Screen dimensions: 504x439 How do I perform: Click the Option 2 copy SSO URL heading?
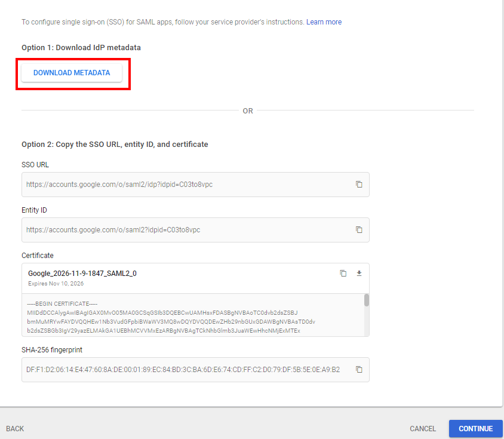115,145
